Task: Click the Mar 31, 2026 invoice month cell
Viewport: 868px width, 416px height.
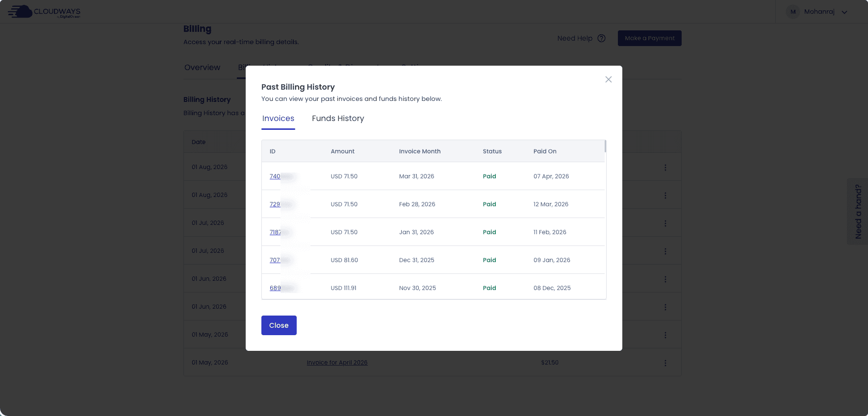Action: pos(416,176)
